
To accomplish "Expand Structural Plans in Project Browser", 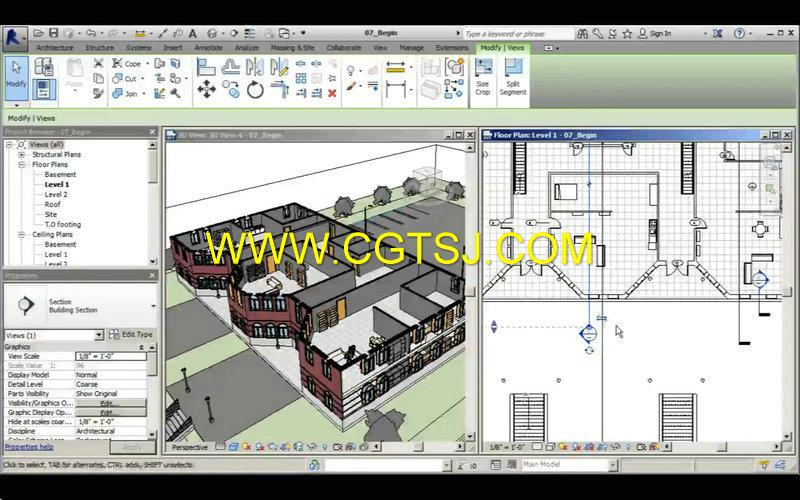I will pos(21,155).
